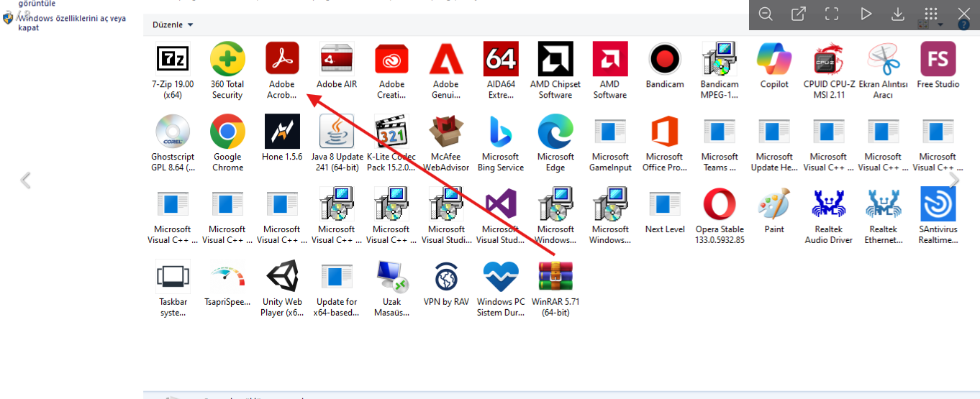The height and width of the screenshot is (399, 980).
Task: Select the Paint program icon
Action: tap(774, 204)
